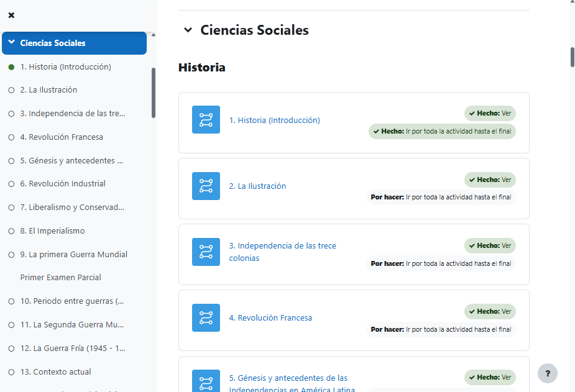
Task: Click the lesson icon beside La Ilustración
Action: click(206, 186)
